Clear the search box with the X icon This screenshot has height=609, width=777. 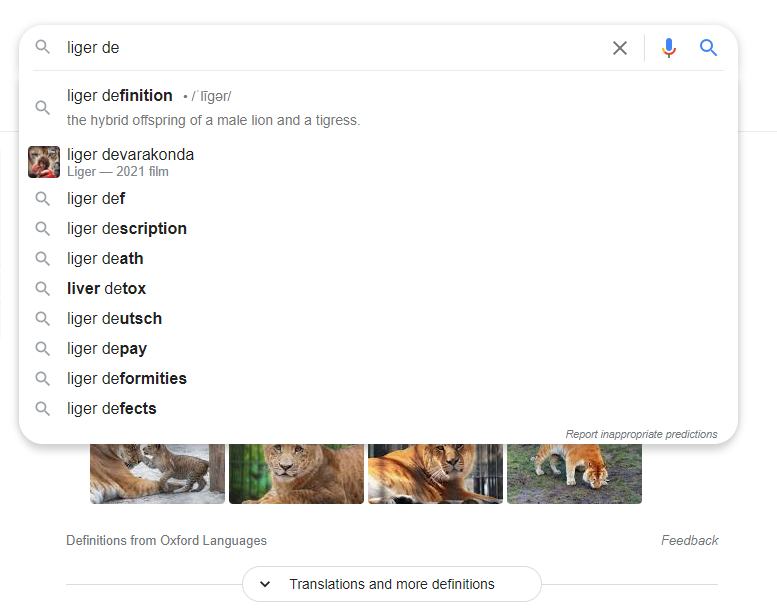(x=620, y=48)
